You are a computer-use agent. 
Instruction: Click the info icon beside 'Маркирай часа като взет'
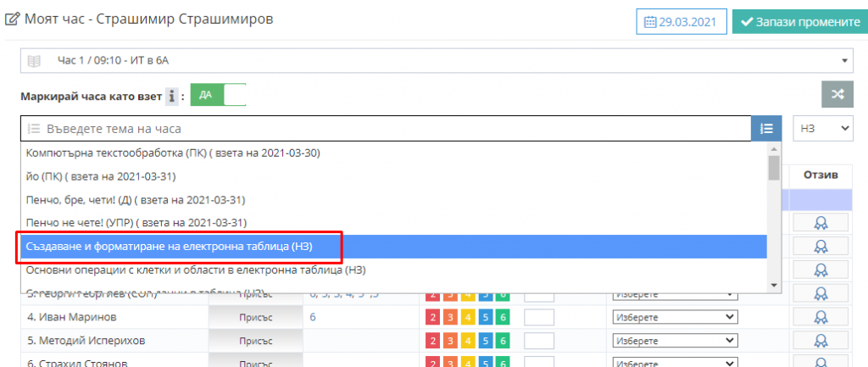[172, 97]
